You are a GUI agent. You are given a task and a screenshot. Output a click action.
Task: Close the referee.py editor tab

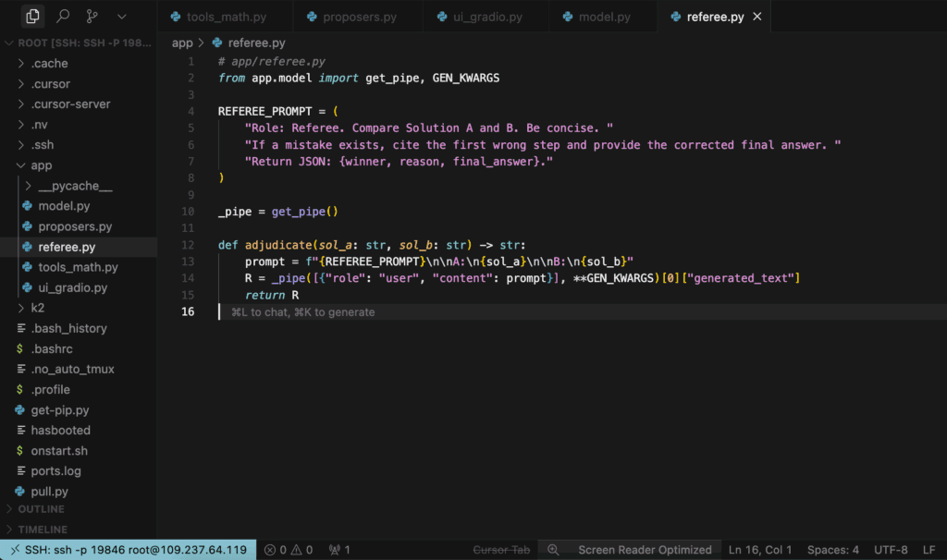tap(757, 17)
